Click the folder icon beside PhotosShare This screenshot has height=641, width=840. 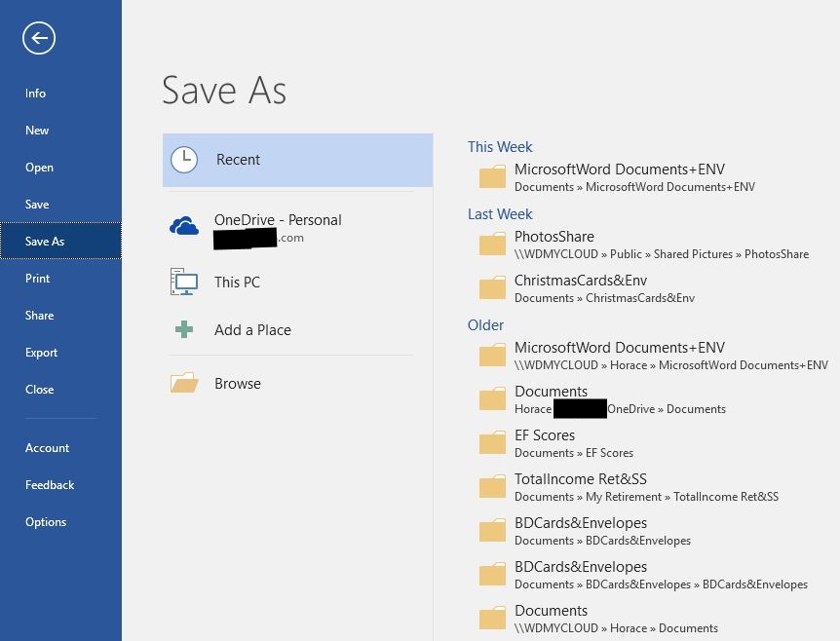pyautogui.click(x=492, y=245)
